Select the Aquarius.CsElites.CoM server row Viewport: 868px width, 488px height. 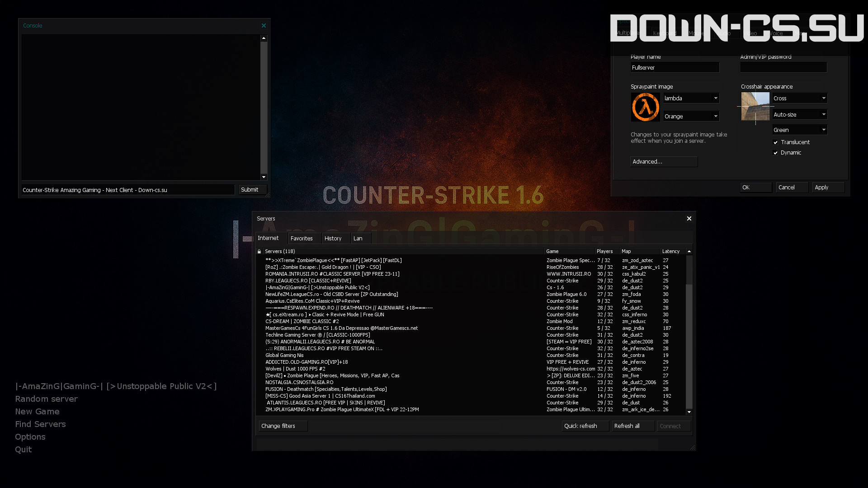coord(470,301)
